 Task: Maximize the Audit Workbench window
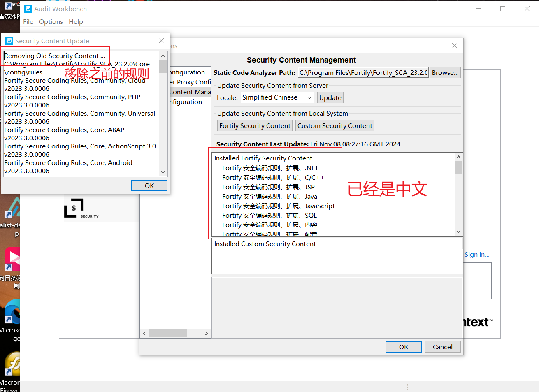click(x=503, y=9)
